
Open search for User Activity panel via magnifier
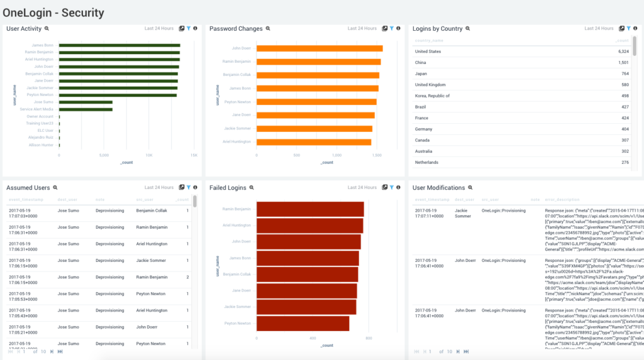click(x=47, y=29)
